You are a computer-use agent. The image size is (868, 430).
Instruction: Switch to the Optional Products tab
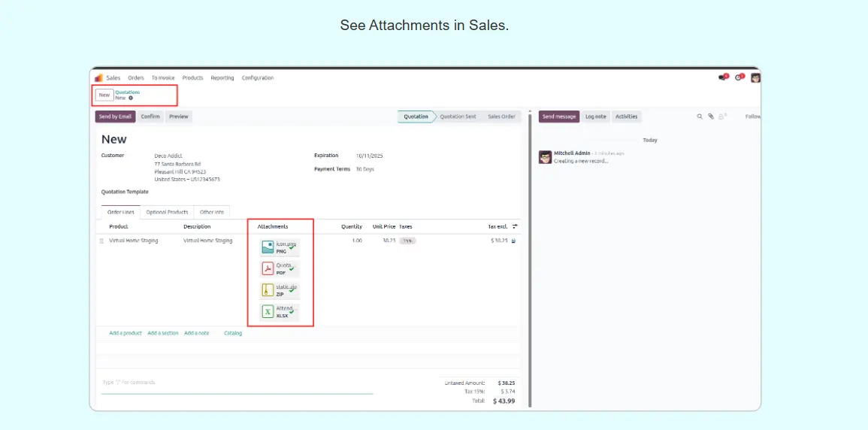(167, 212)
